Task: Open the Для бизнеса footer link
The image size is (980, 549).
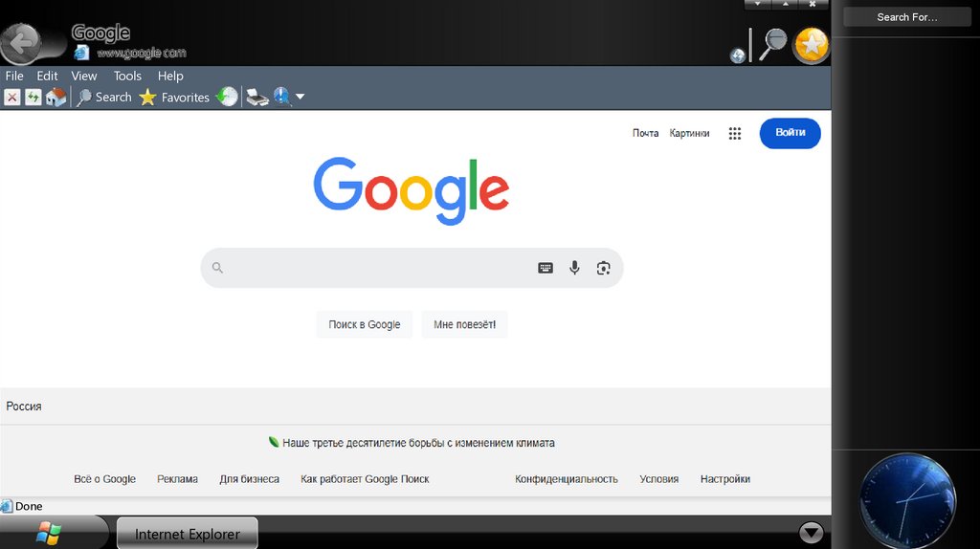Action: 250,479
